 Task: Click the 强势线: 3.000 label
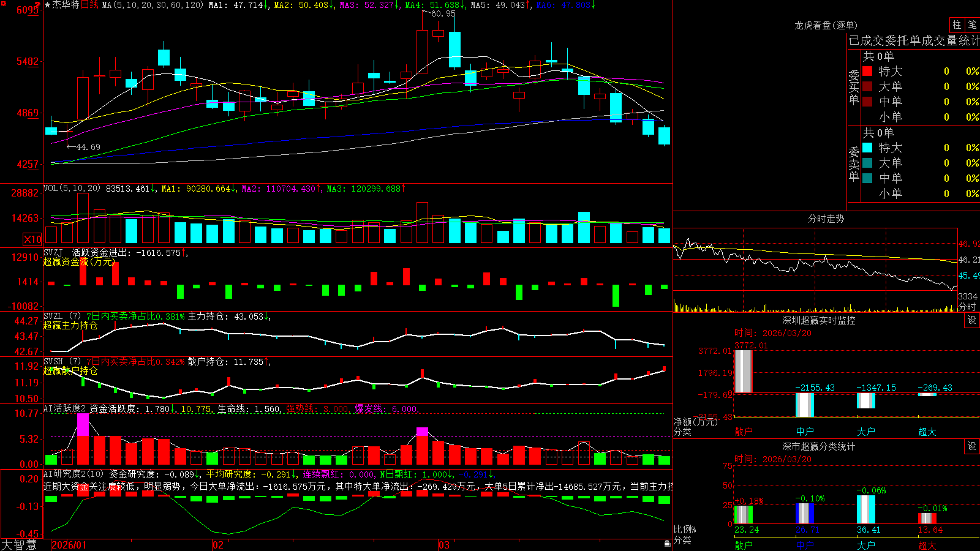pos(317,409)
